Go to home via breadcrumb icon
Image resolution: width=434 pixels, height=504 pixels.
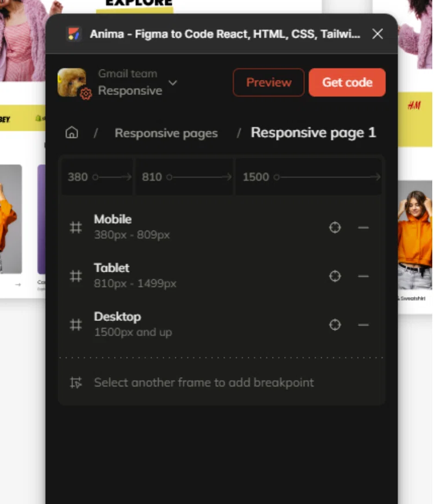[x=72, y=133]
